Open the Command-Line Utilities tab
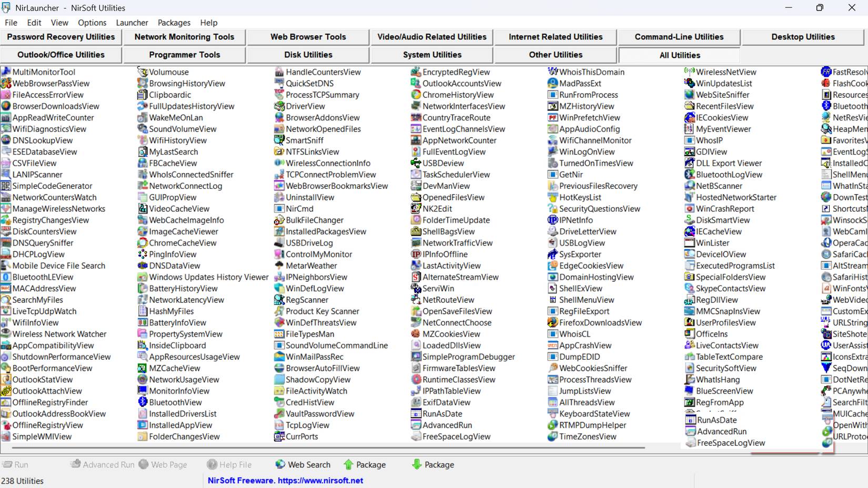 [679, 37]
